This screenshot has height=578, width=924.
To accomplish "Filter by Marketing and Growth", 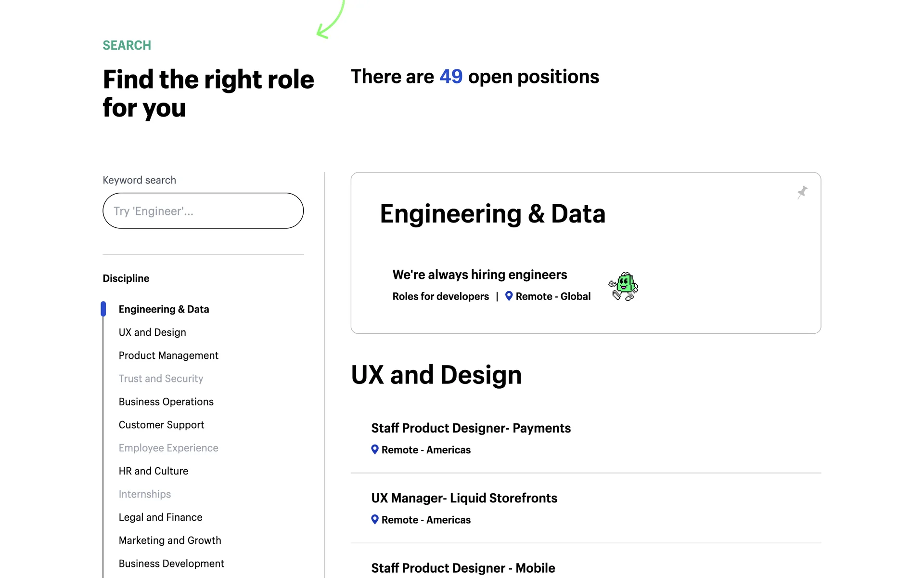I will point(170,540).
